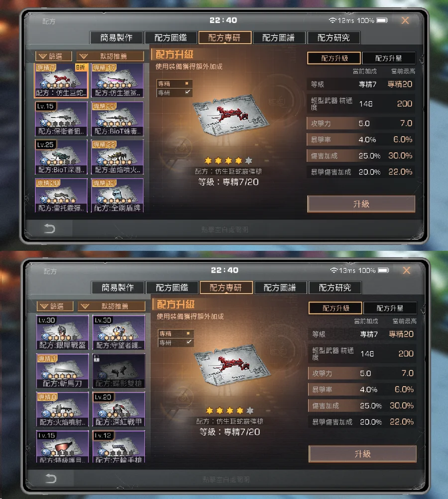The width and height of the screenshot is (448, 499).
Task: Choose the 全鋼盾牌 recipe icon
Action: 117,196
